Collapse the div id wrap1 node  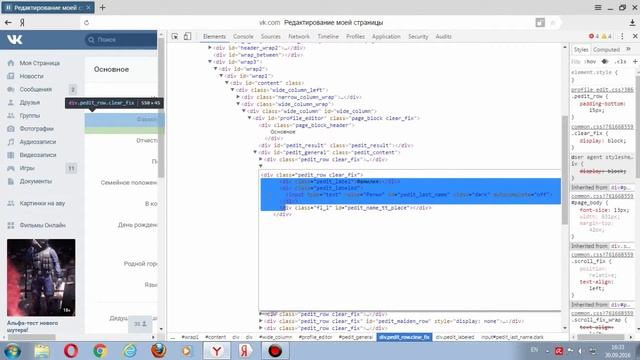pyautogui.click(x=222, y=76)
